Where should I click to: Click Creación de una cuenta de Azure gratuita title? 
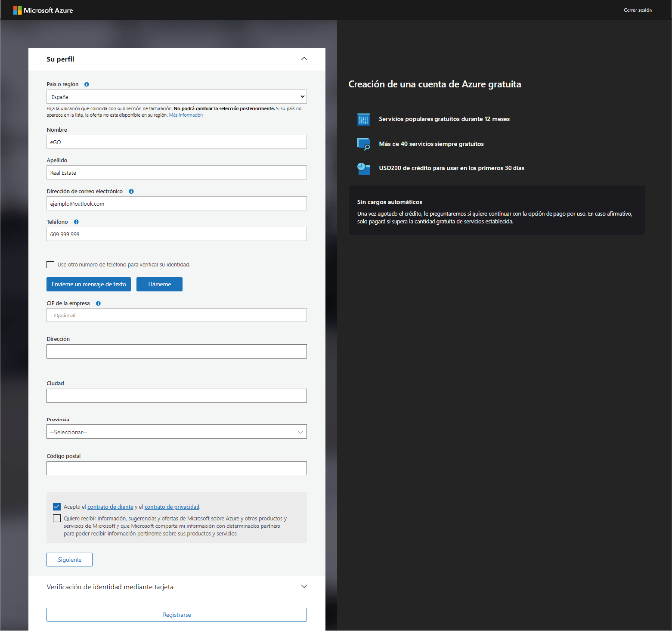click(x=434, y=84)
